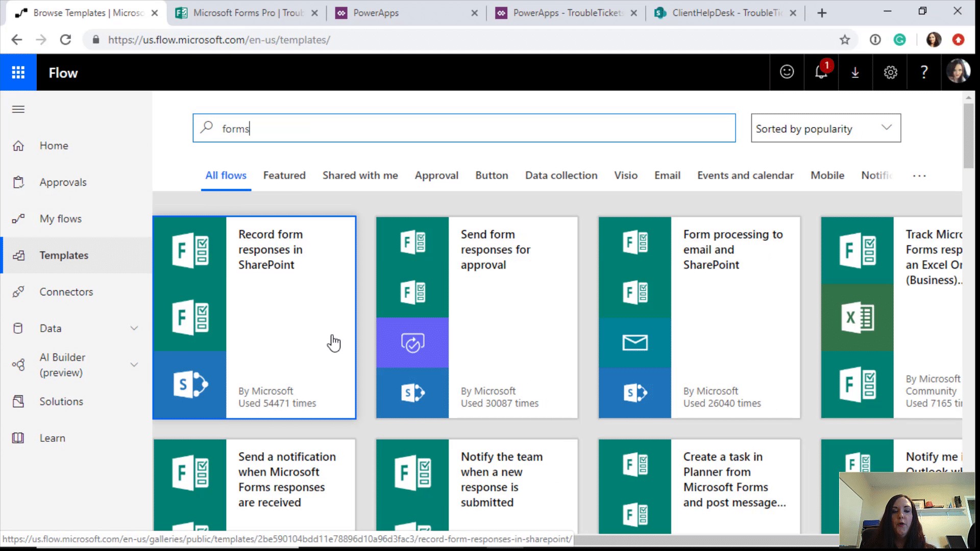Click the Flow title in the header
Image resolution: width=980 pixels, height=551 pixels.
(x=63, y=73)
